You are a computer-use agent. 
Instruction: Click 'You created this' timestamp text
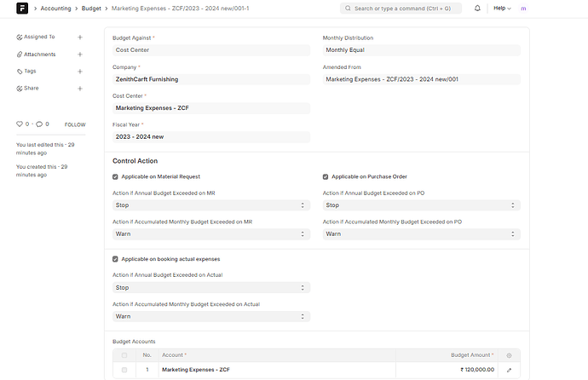[42, 170]
